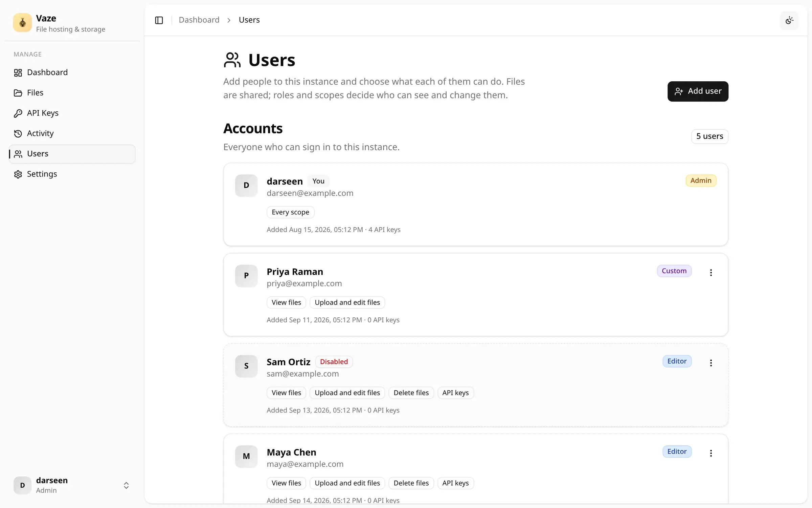Click Sam Ortiz's Delete files tag
812x508 pixels.
click(x=411, y=393)
